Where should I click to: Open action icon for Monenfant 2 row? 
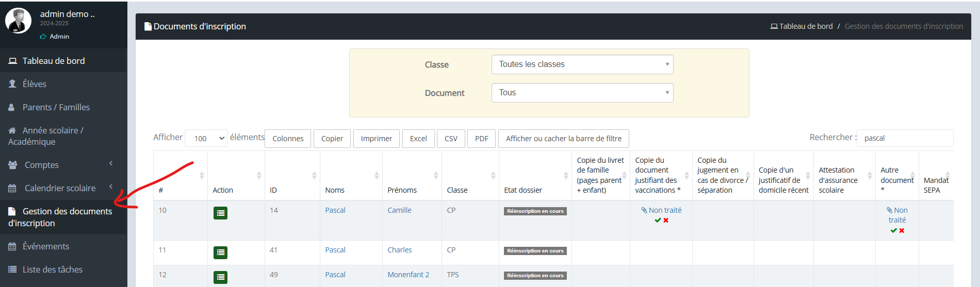tap(220, 277)
